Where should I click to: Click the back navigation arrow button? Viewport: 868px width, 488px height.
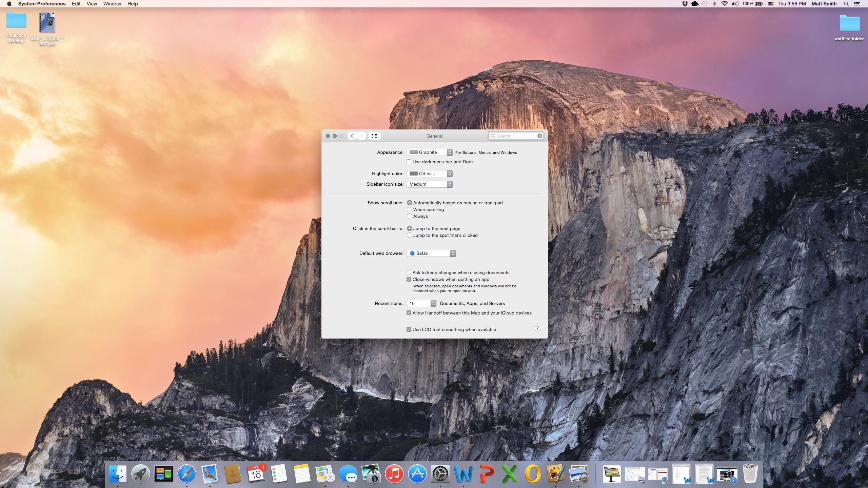point(352,136)
